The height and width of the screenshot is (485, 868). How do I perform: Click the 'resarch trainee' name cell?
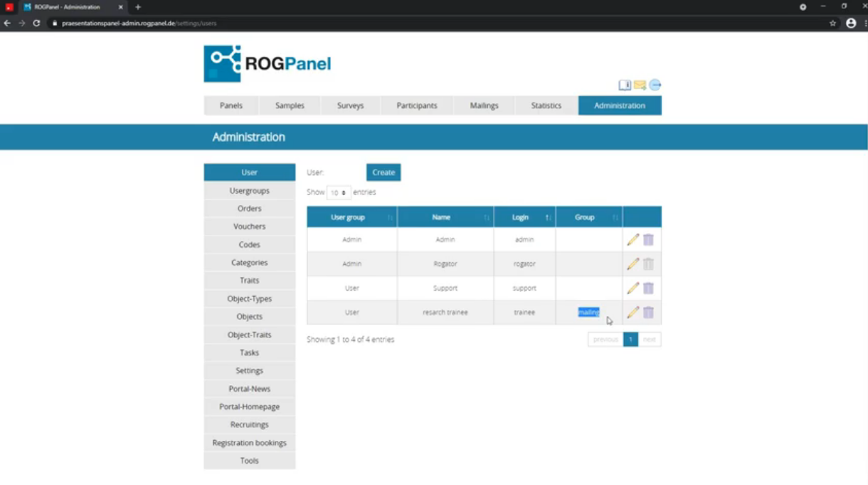point(445,313)
